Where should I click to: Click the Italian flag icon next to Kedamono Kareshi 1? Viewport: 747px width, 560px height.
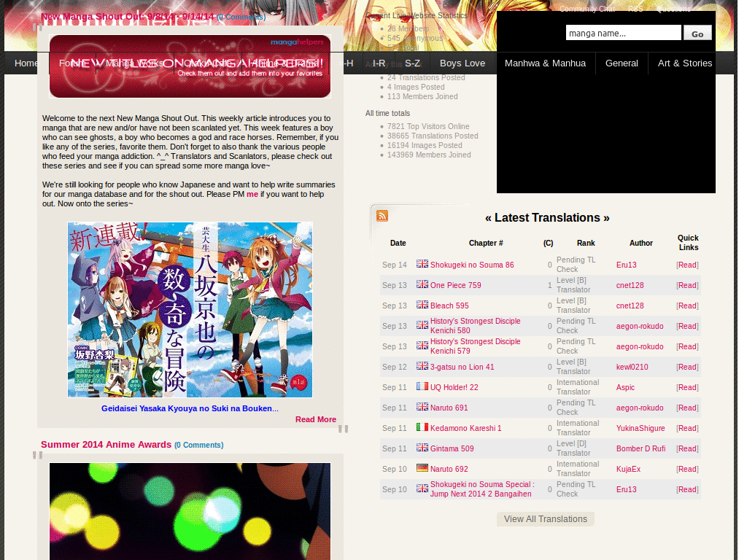tap(422, 427)
